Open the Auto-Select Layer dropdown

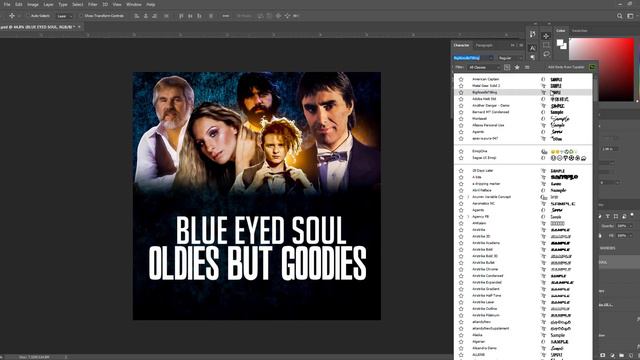tap(64, 16)
